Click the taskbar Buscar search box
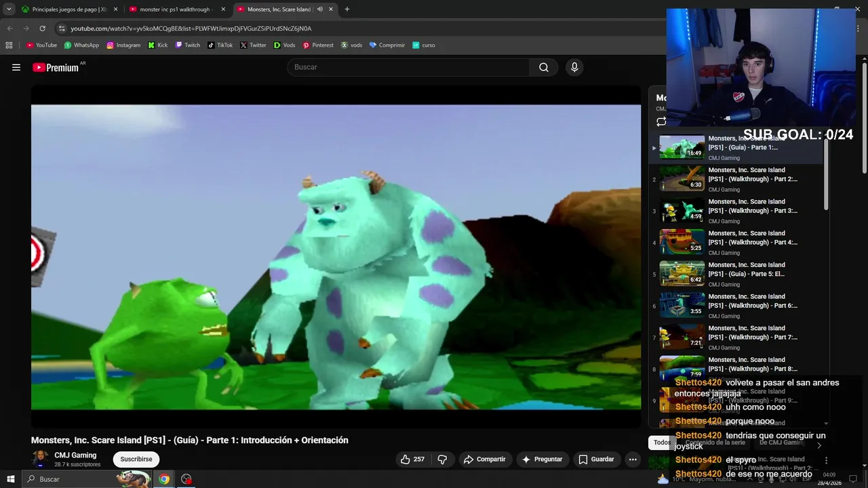Image resolution: width=868 pixels, height=488 pixels. [87, 479]
